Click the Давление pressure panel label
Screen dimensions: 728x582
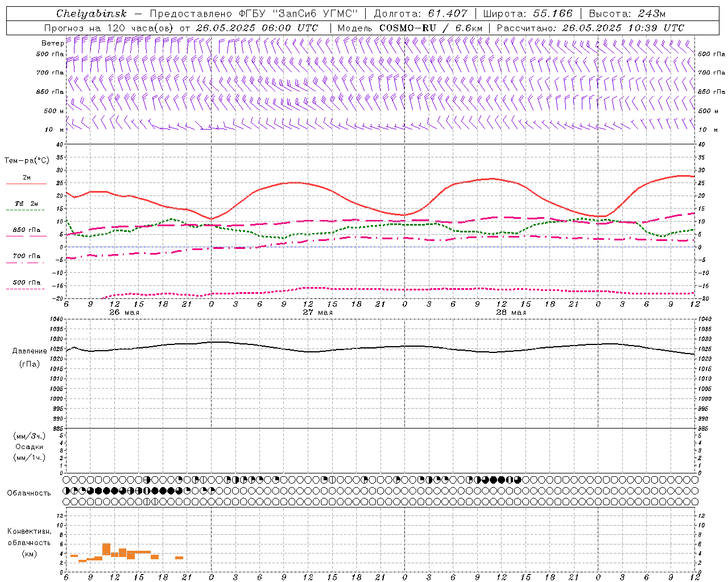coord(30,351)
